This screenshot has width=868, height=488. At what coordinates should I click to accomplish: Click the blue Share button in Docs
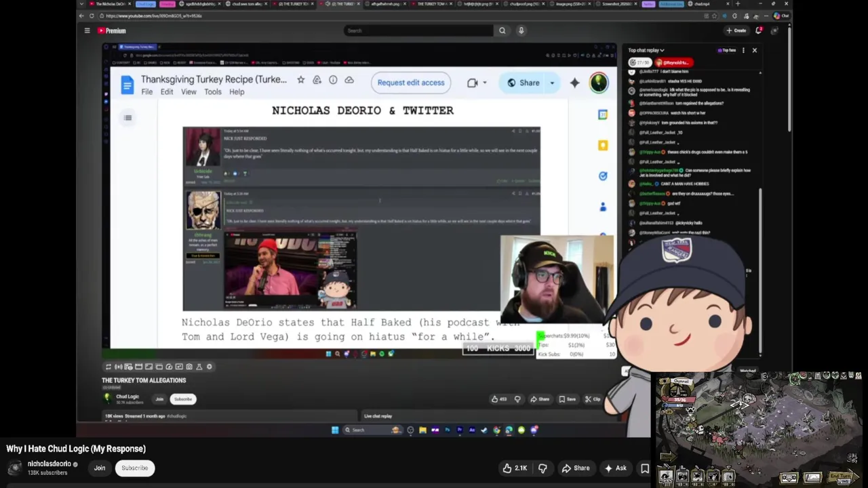tap(523, 83)
